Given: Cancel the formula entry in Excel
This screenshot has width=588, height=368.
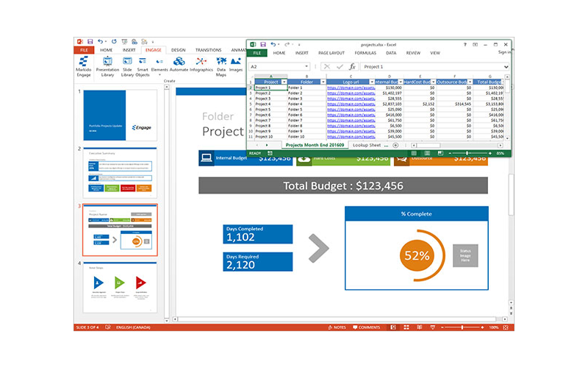Looking at the screenshot, I should click(x=327, y=66).
